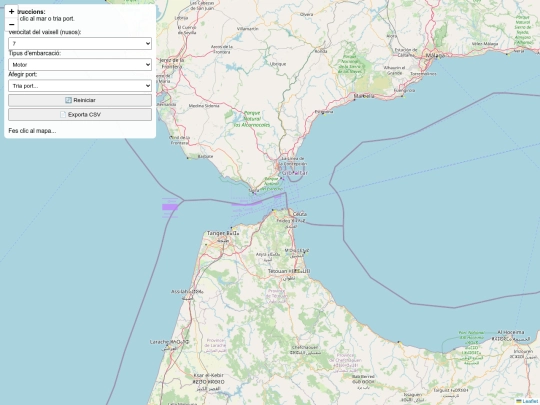540x405 pixels.
Task: Click the Gibraltar label on map
Action: [x=295, y=173]
